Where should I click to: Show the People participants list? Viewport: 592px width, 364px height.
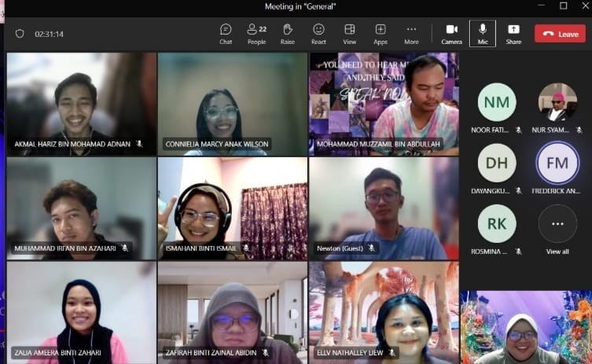point(256,33)
